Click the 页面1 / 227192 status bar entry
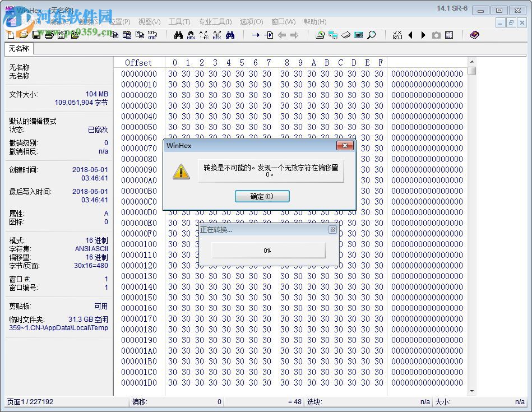This screenshot has width=532, height=412. click(30, 402)
